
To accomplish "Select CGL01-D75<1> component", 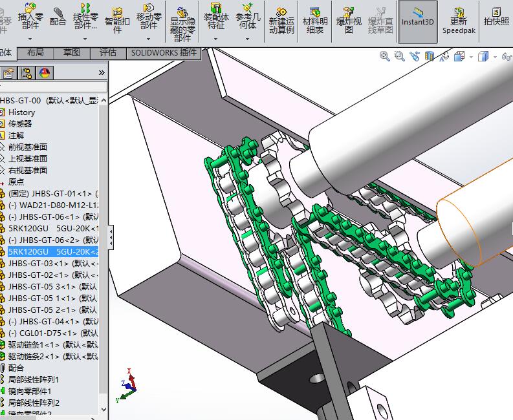I will (x=53, y=333).
